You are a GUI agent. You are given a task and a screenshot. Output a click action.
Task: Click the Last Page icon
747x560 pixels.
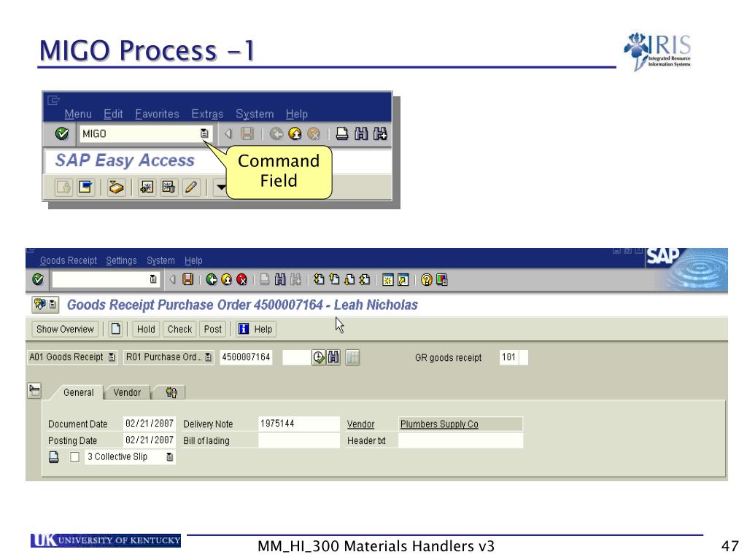coord(365,279)
